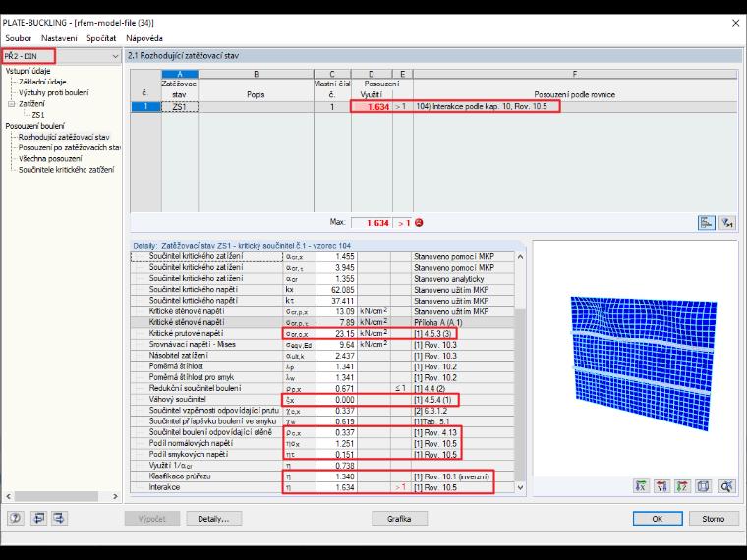Click the navigator horizontal scrollbar right arrow
This screenshot has height=560, width=747.
[x=115, y=496]
